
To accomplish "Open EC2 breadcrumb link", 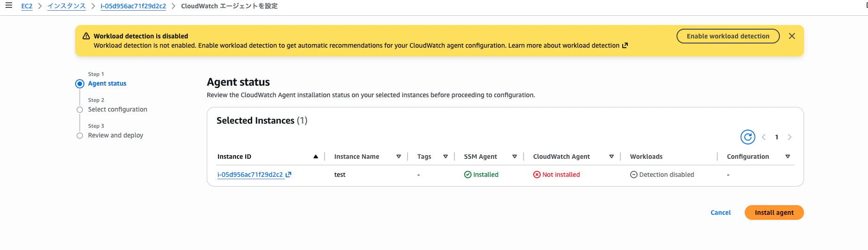I will coord(27,6).
